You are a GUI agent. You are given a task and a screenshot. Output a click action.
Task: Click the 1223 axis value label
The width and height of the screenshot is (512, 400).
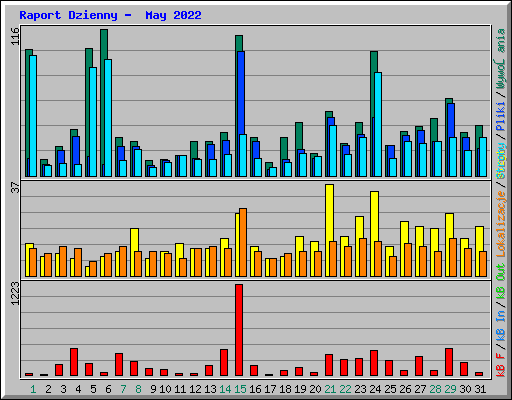[x=15, y=293]
